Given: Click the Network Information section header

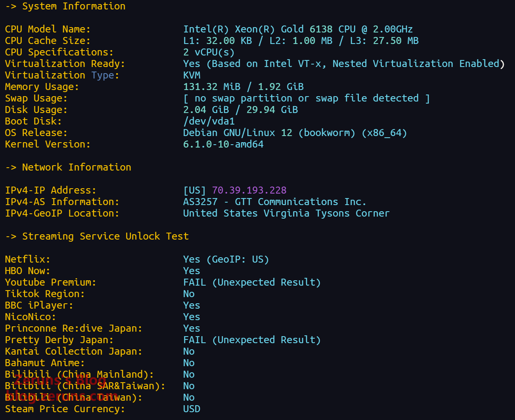Looking at the screenshot, I should [x=76, y=167].
